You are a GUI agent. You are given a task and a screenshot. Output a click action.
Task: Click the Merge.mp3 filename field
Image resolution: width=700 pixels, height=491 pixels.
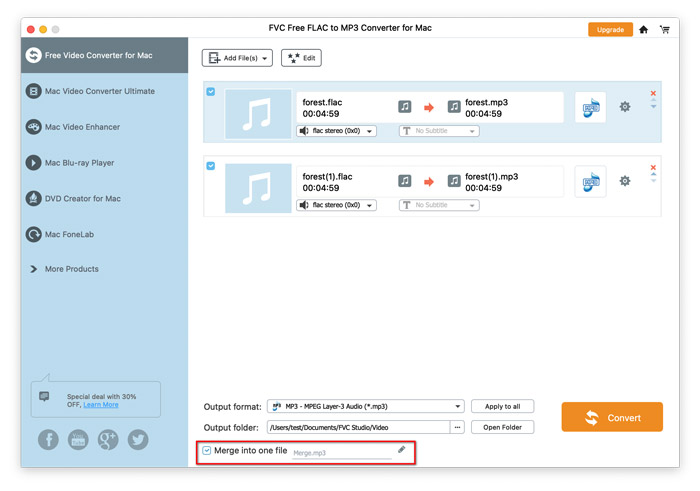[342, 453]
